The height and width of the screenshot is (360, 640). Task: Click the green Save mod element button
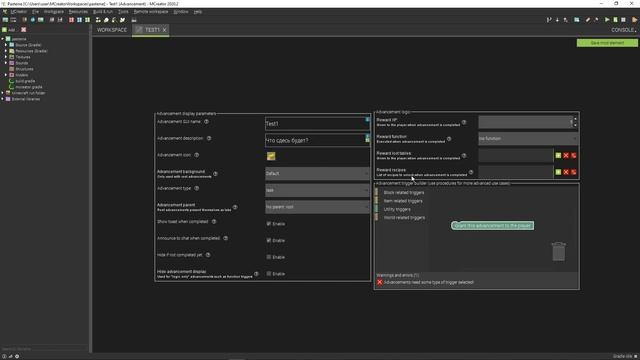point(607,43)
